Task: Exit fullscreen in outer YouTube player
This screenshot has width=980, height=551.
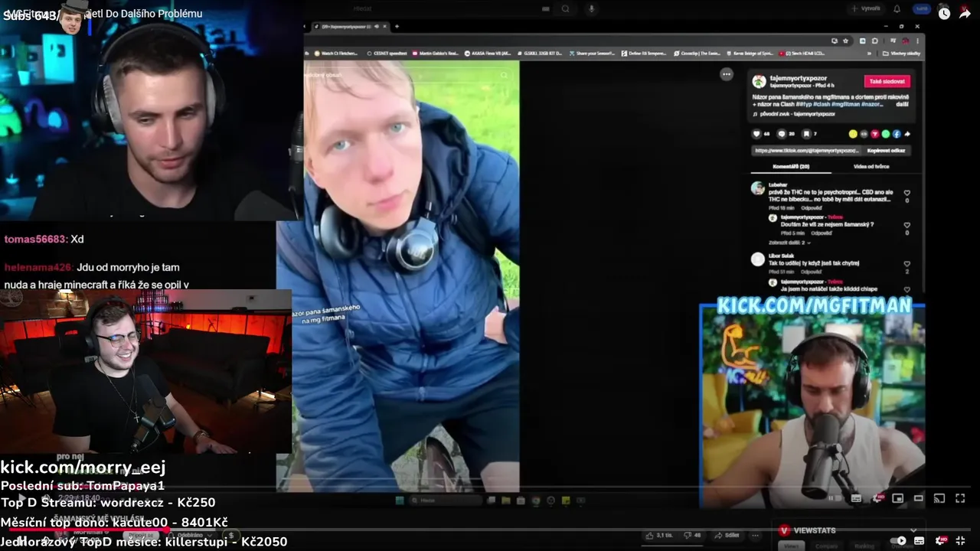Action: [x=960, y=541]
